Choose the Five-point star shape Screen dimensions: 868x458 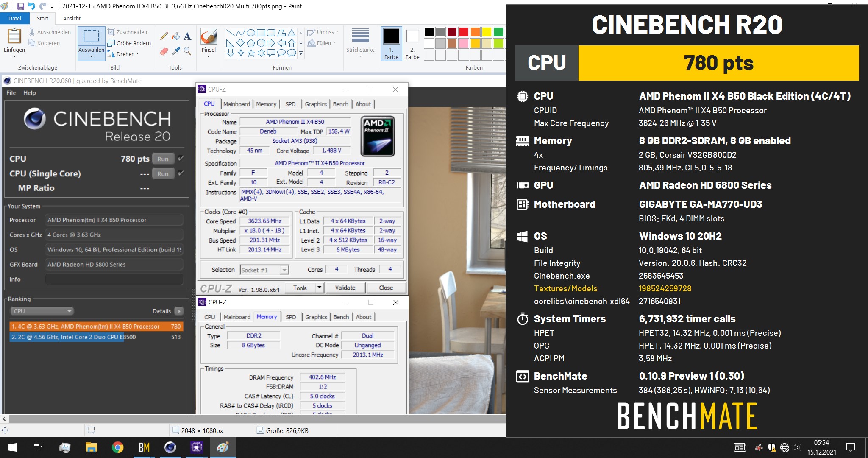[251, 53]
